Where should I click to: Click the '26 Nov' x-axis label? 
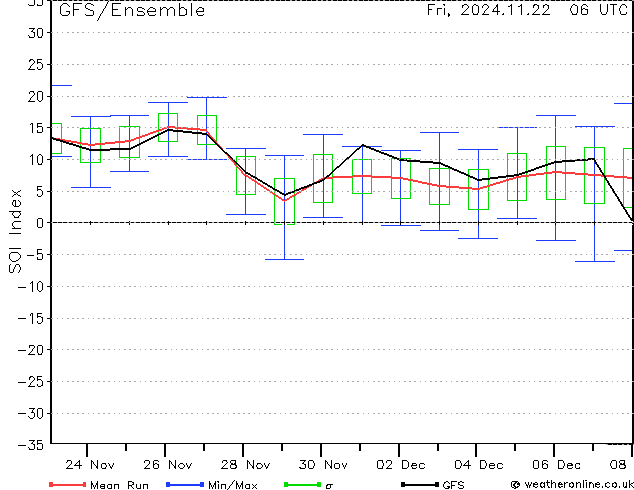click(168, 465)
